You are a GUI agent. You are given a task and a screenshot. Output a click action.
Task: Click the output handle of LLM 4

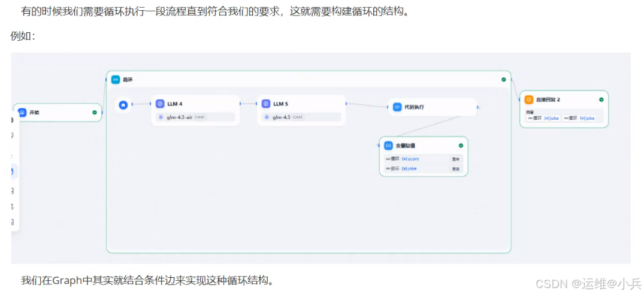[240, 104]
